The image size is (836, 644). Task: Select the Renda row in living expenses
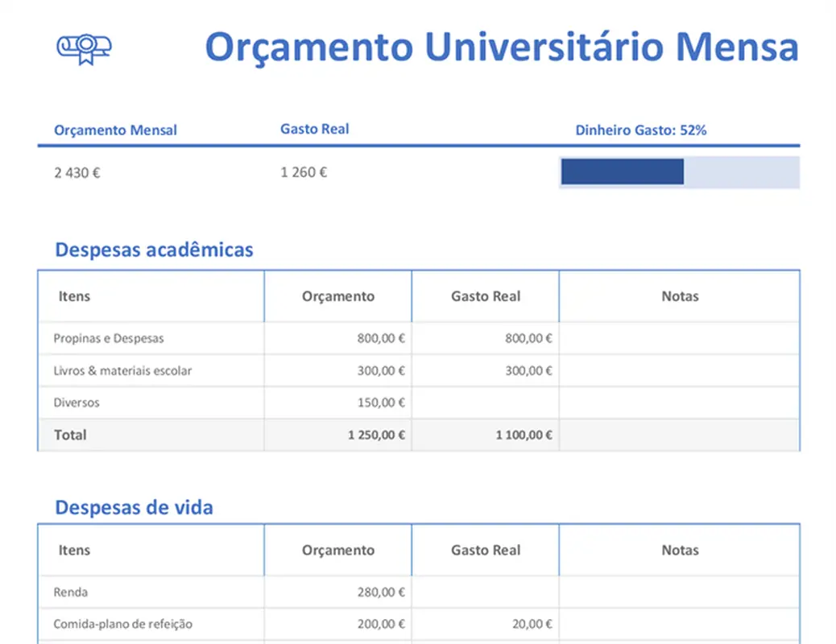[x=68, y=592]
